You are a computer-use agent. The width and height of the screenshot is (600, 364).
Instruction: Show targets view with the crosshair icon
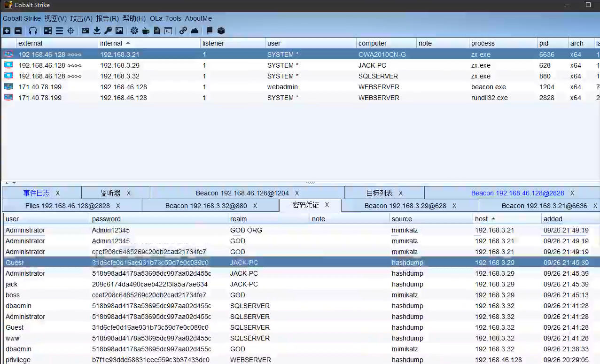coord(71,31)
